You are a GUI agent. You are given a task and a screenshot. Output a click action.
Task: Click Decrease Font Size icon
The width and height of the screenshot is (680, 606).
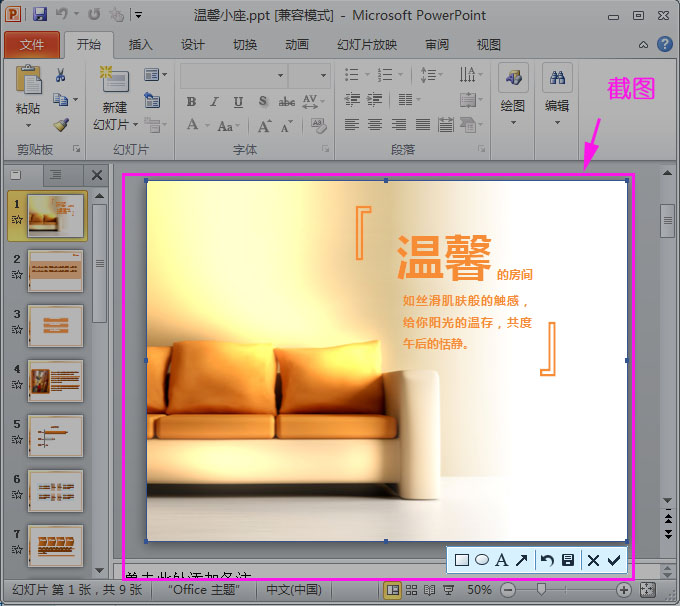tap(287, 126)
